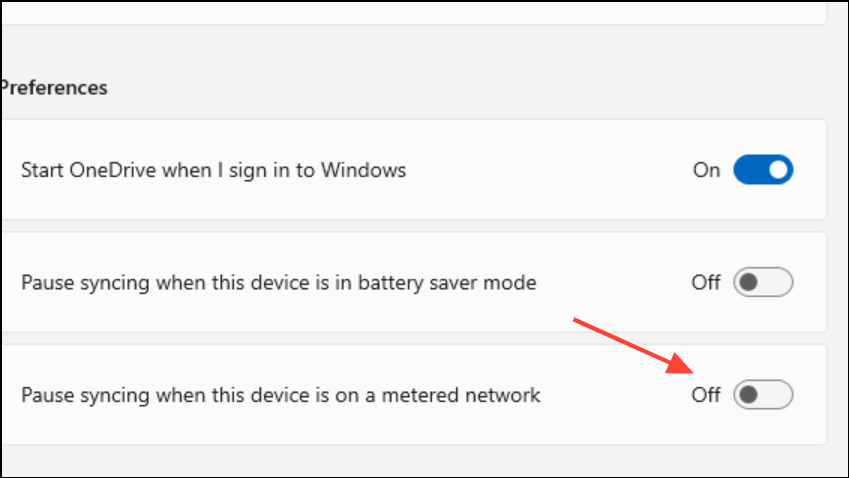Click empty space in the battery saver row
This screenshot has width=849, height=478.
(610, 283)
